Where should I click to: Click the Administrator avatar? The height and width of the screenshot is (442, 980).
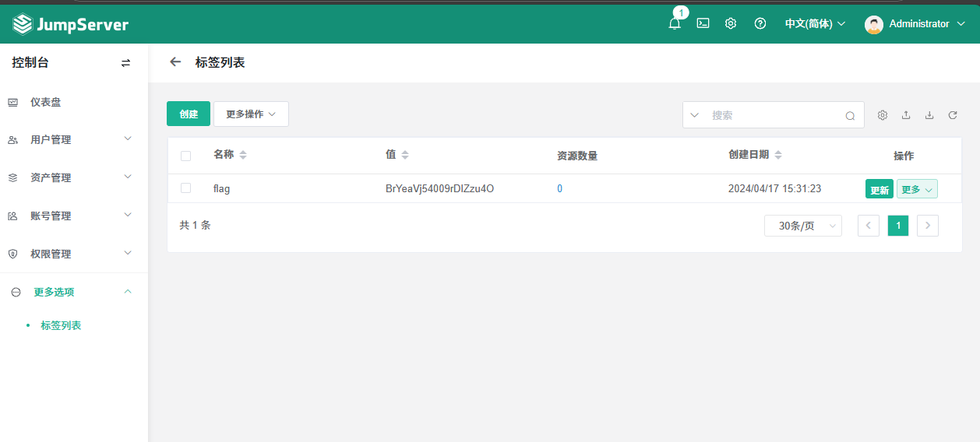pos(874,24)
